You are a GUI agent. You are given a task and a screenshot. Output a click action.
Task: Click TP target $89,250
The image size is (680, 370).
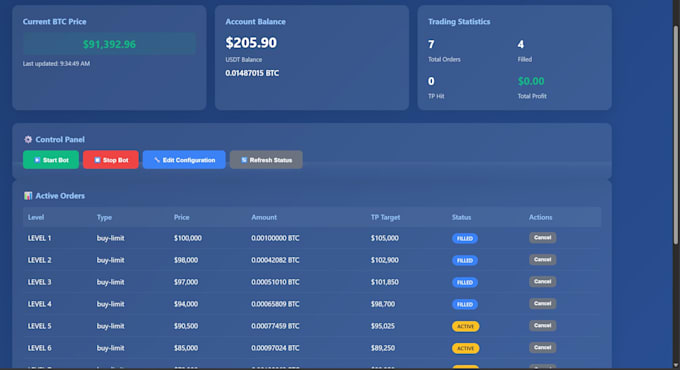383,348
